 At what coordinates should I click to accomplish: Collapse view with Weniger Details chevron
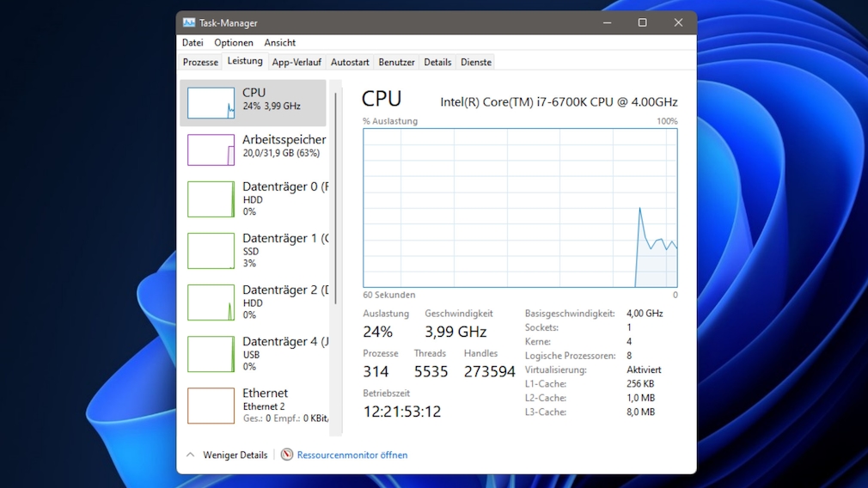pyautogui.click(x=191, y=454)
